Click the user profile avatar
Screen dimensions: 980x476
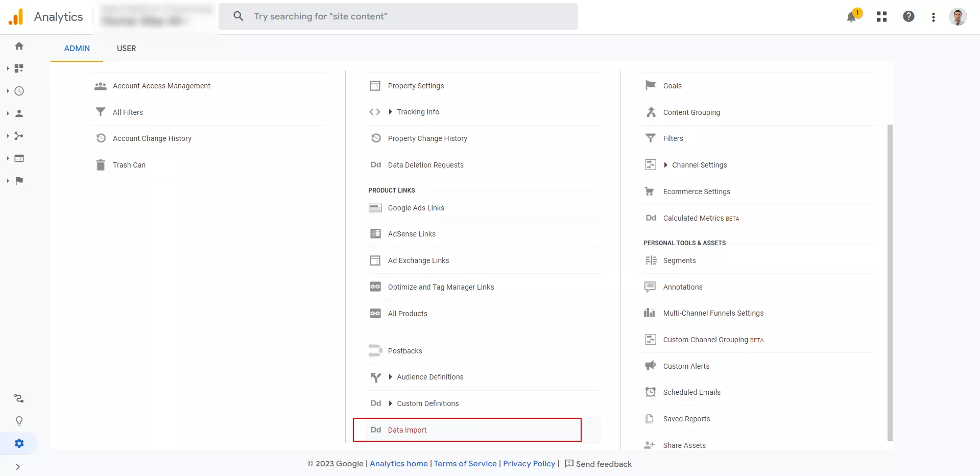click(958, 17)
